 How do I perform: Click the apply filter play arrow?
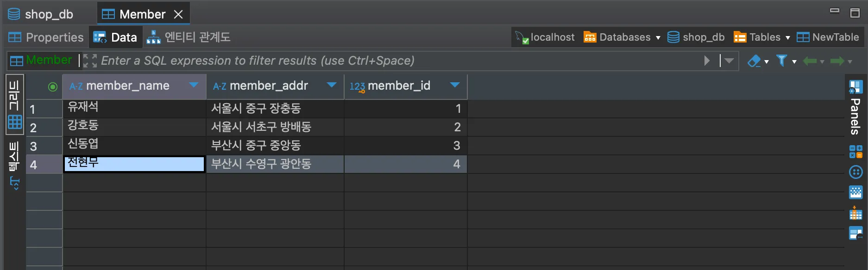(x=706, y=61)
